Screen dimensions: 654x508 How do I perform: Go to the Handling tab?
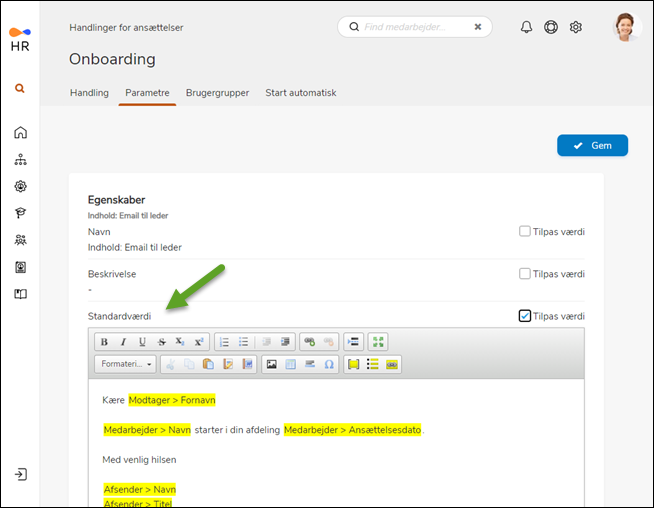point(89,93)
